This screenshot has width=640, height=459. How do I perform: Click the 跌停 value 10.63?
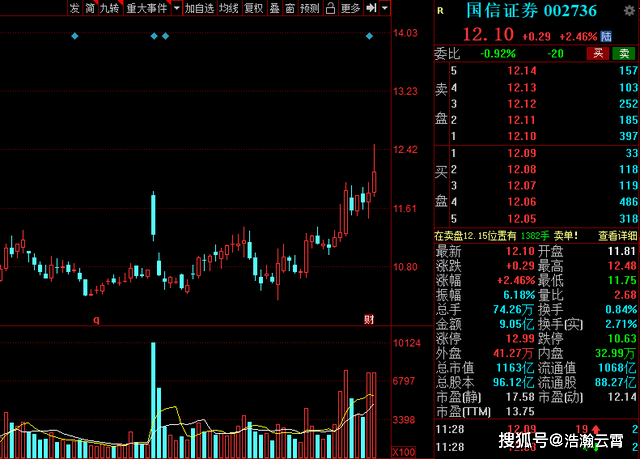(622, 339)
